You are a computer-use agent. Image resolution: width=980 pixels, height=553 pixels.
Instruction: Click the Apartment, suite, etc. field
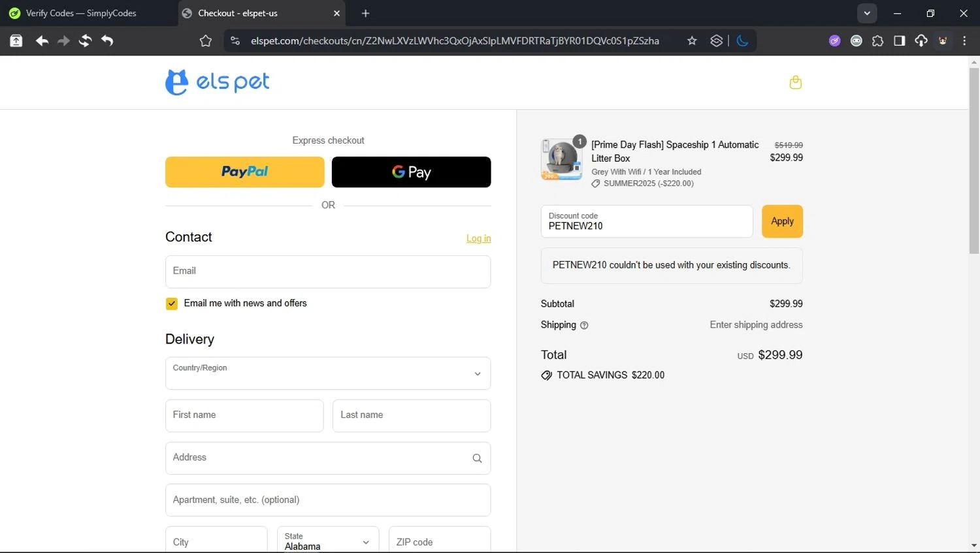tap(328, 500)
